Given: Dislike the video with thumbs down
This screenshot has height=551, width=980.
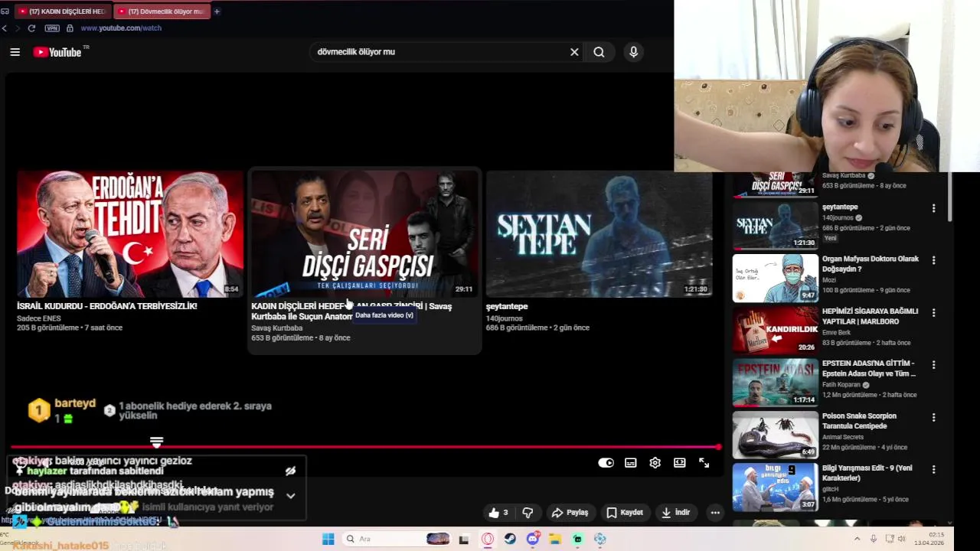Looking at the screenshot, I should (x=528, y=513).
